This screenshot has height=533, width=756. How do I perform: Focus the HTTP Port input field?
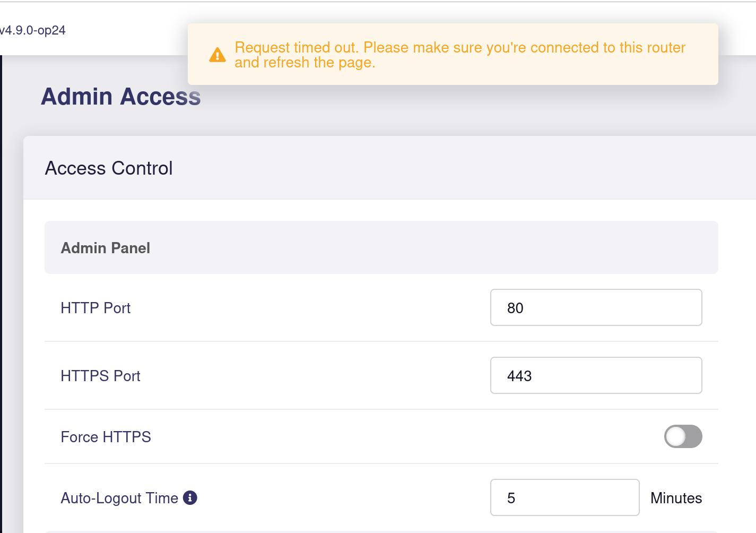(x=596, y=307)
